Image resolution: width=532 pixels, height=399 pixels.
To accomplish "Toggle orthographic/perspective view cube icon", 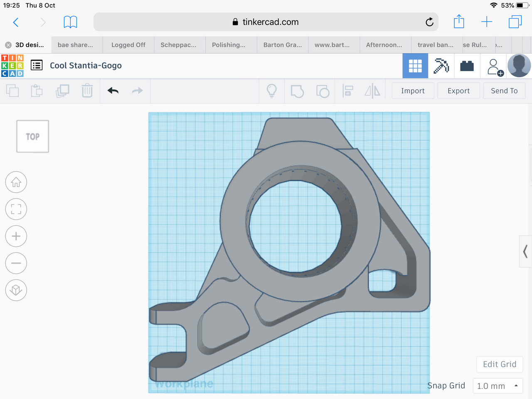I will click(16, 290).
